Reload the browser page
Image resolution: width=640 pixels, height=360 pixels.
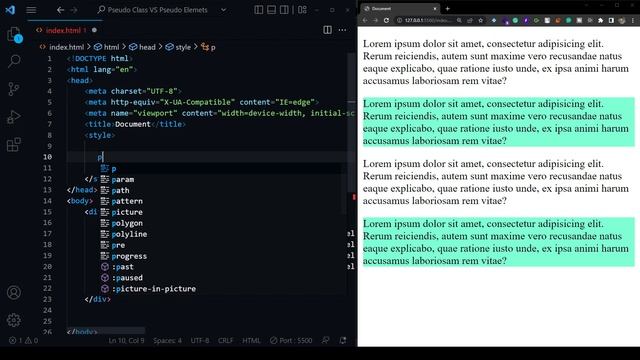tap(386, 20)
